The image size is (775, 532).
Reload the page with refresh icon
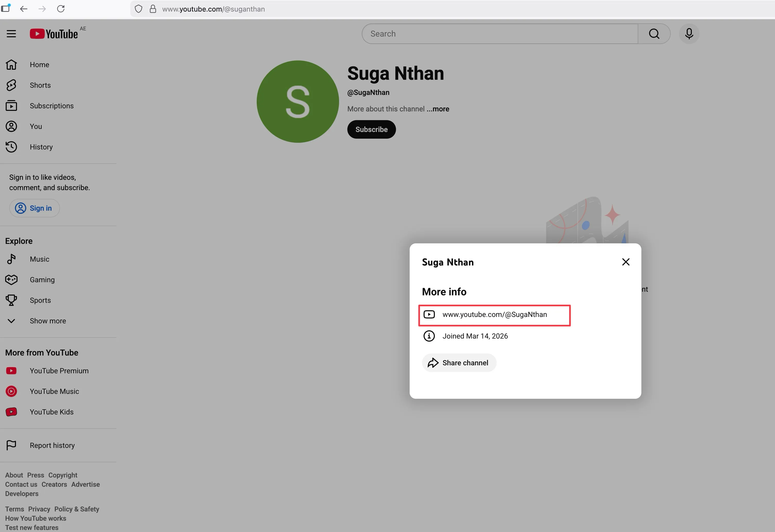(x=61, y=9)
